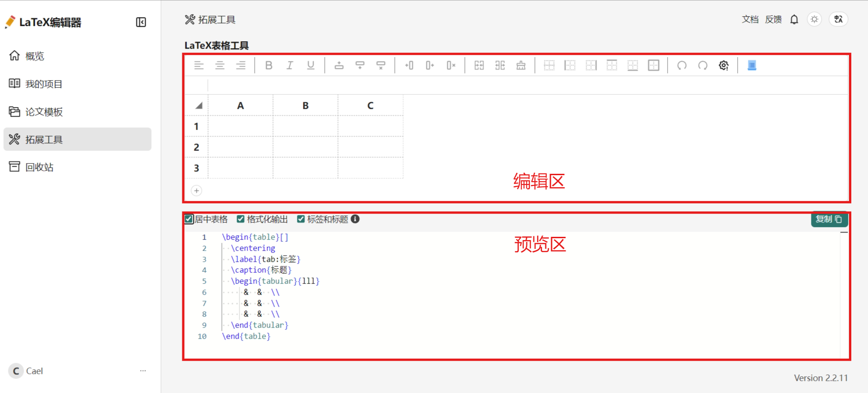Viewport: 868px width, 393px height.
Task: Open 我的项目 in the sidebar
Action: [77, 84]
